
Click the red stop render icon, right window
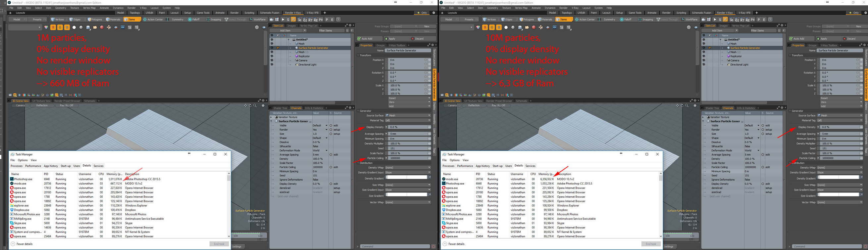point(534,27)
